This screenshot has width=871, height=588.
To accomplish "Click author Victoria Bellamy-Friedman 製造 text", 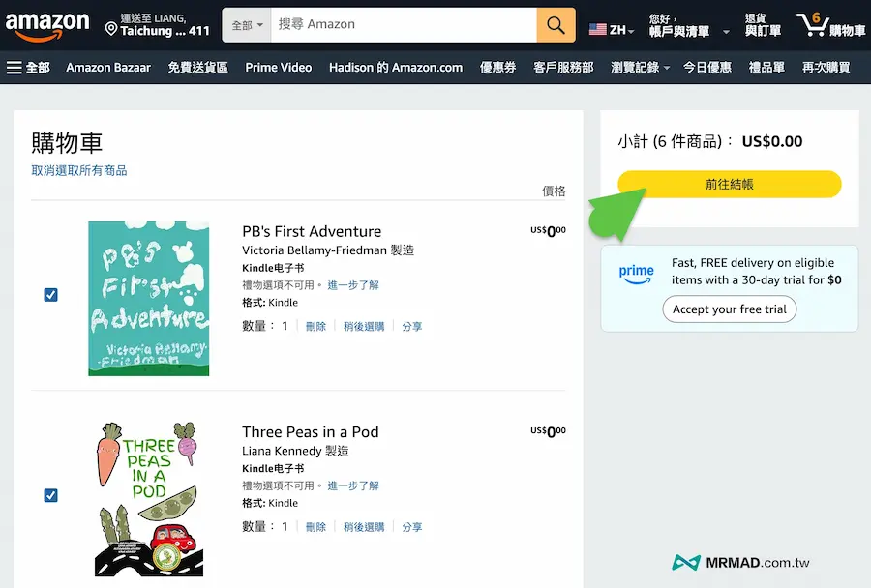I will coord(328,250).
